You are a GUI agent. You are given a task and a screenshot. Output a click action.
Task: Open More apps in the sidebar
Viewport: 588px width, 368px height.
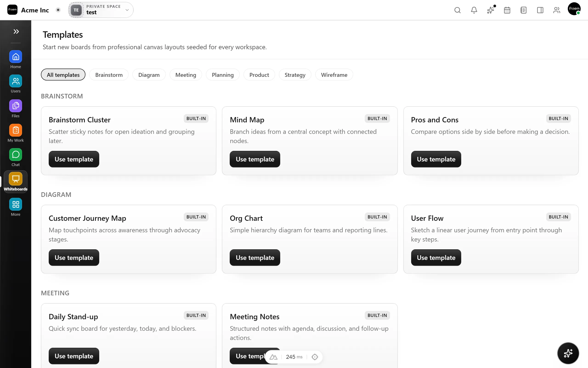[16, 207]
